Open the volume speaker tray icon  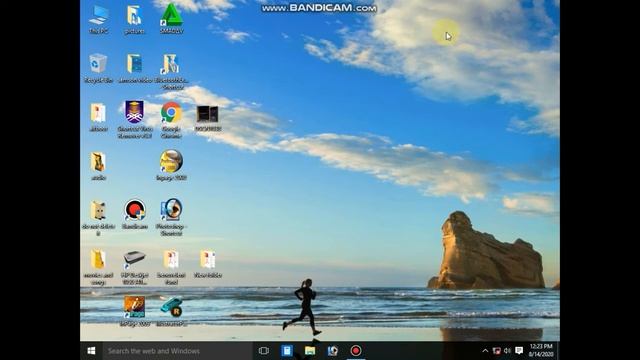coord(507,351)
